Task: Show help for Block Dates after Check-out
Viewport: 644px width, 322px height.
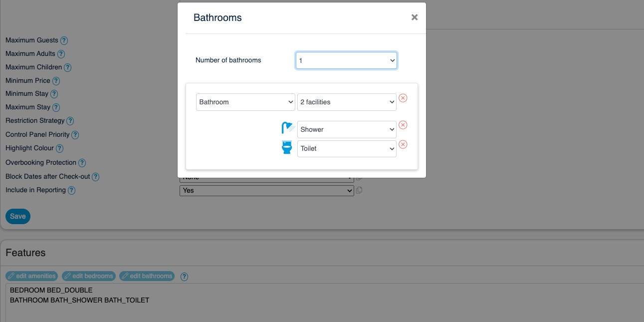Action: click(96, 177)
